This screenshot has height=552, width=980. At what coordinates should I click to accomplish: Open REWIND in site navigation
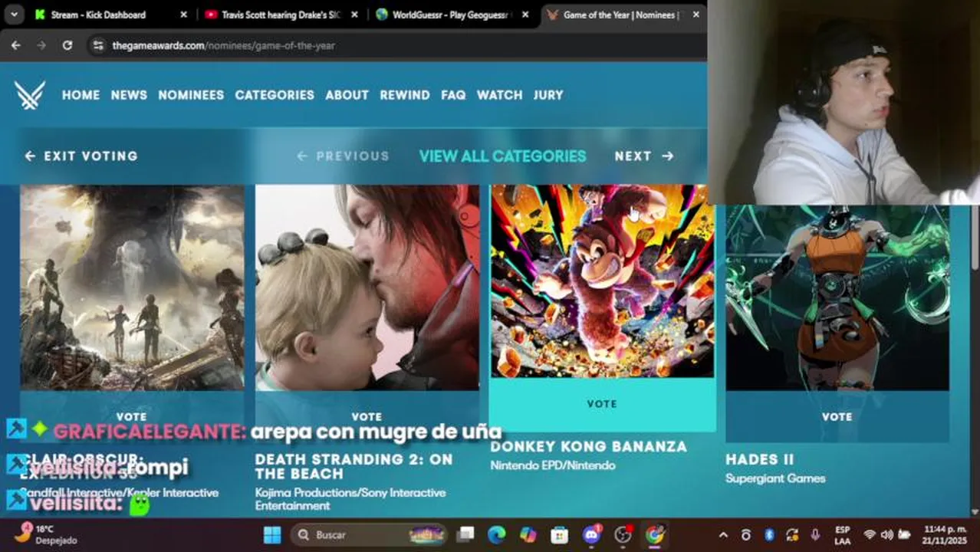coord(404,95)
